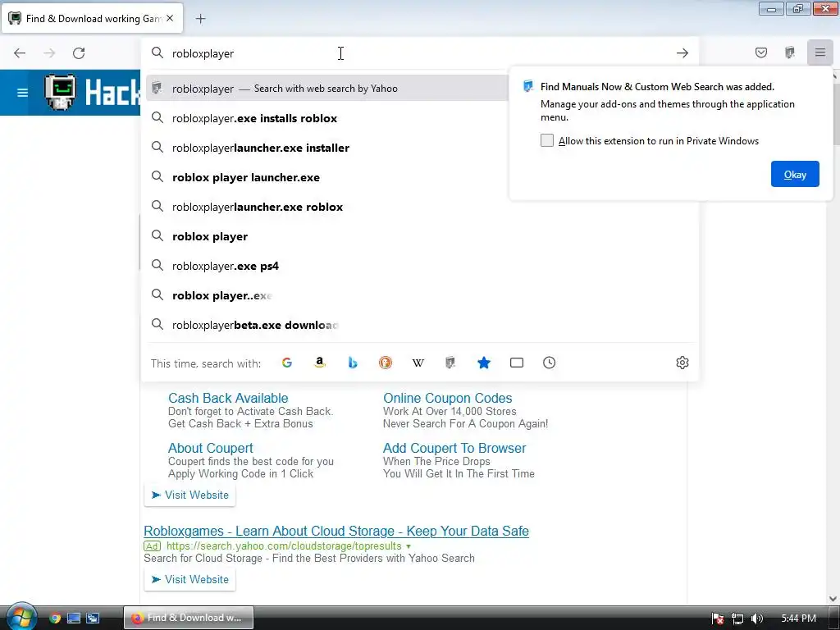Select "robloxplayer — Search with web search by Yahoo"
Viewport: 840px width, 630px height.
(326, 89)
